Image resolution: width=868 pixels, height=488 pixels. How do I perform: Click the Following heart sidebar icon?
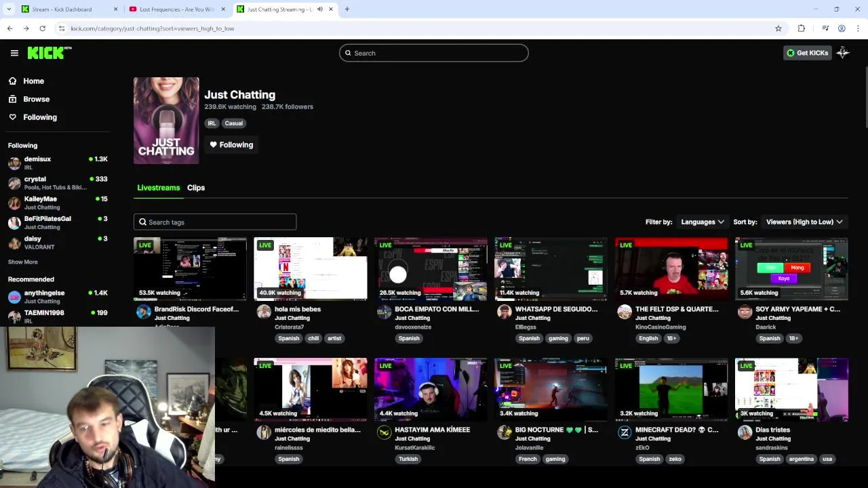12,117
